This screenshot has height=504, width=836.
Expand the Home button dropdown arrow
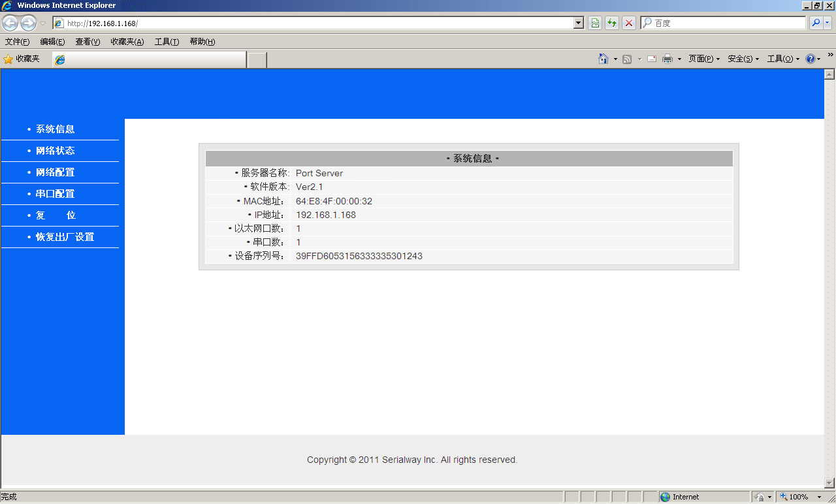pos(615,59)
